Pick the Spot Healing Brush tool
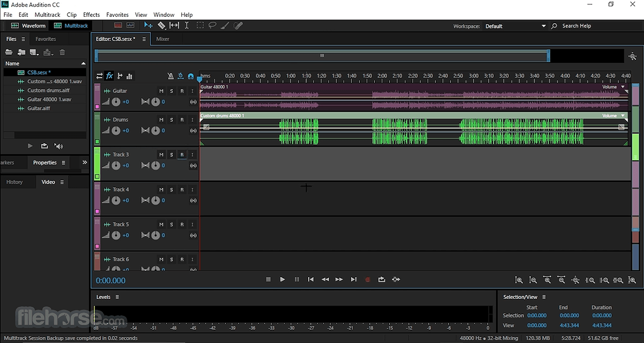This screenshot has width=644, height=343. click(x=237, y=25)
